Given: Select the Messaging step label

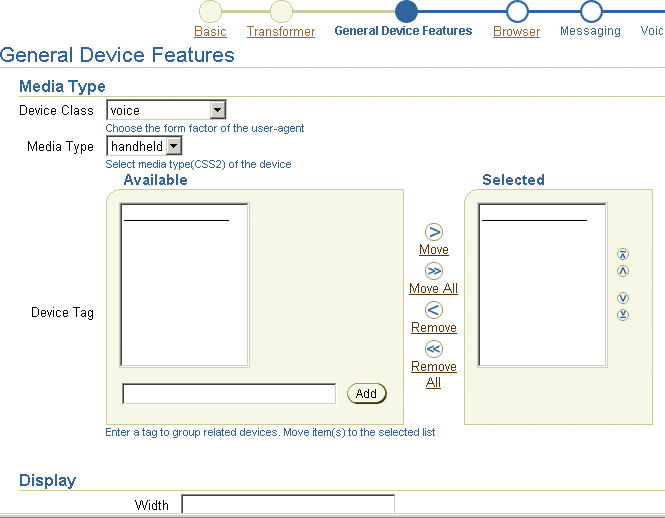Looking at the screenshot, I should pyautogui.click(x=590, y=31).
